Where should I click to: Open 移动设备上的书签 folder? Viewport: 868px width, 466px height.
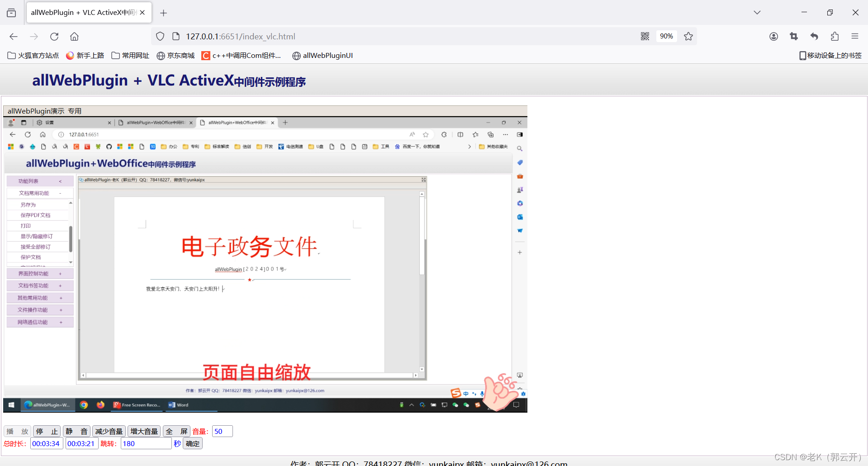click(x=830, y=56)
